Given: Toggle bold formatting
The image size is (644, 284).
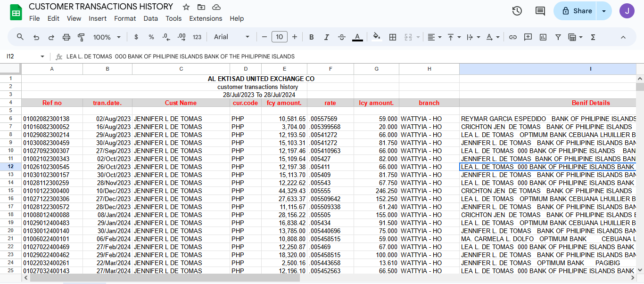Looking at the screenshot, I should [311, 37].
